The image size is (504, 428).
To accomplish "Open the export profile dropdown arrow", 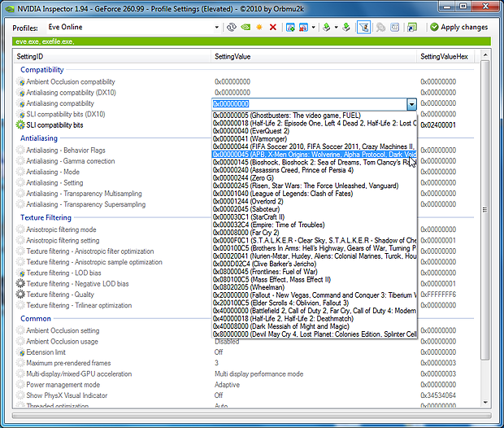I will click(337, 28).
